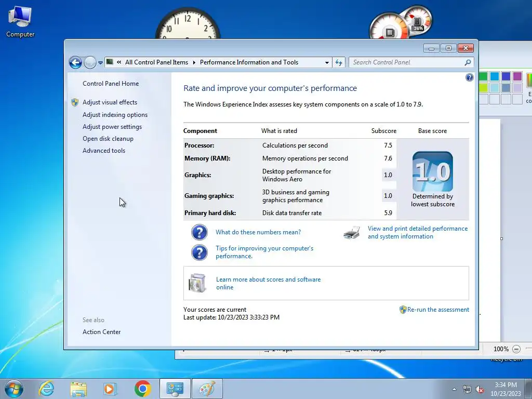
Task: Select lime swatch in Paint palette
Action: (x=484, y=87)
